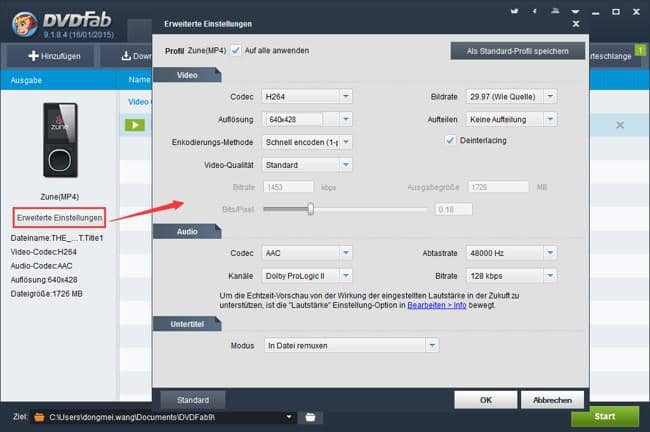Click the green play preview icon
This screenshot has width=650, height=432.
(x=135, y=125)
